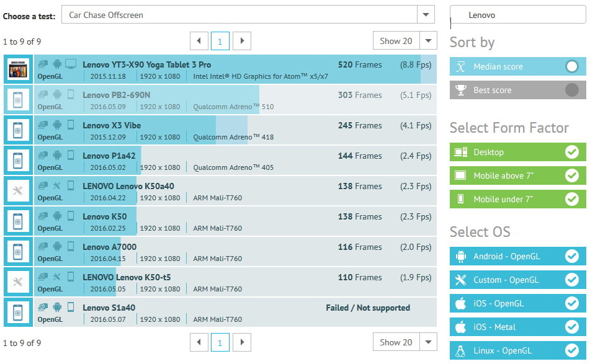This screenshot has width=590, height=364.
Task: Click the custom tools icon for Lenovo K50a40
Action: [18, 191]
